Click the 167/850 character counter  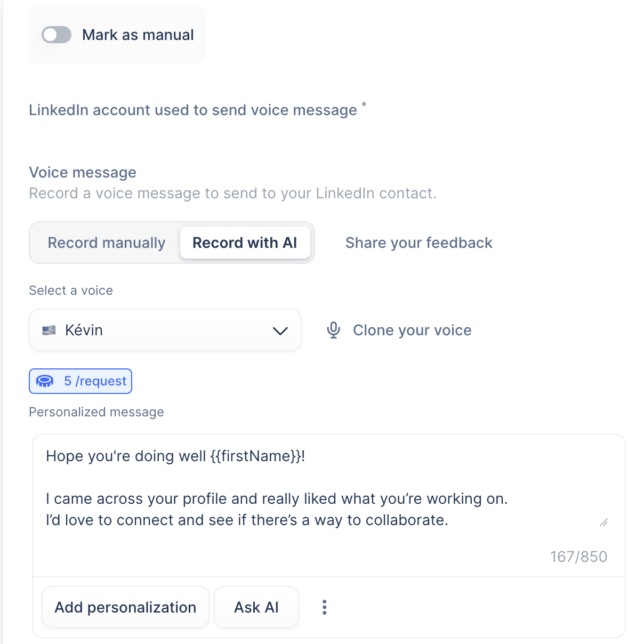(578, 557)
